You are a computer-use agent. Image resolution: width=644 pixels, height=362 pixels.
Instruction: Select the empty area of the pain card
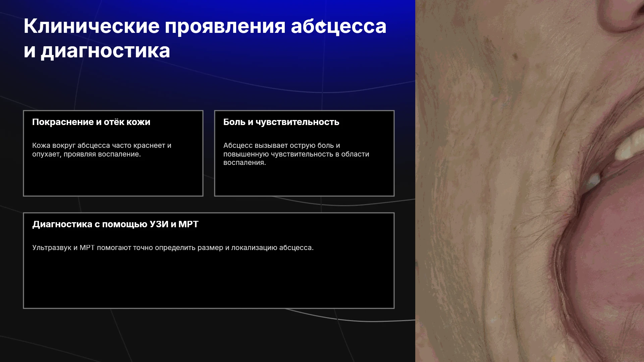(x=304, y=182)
